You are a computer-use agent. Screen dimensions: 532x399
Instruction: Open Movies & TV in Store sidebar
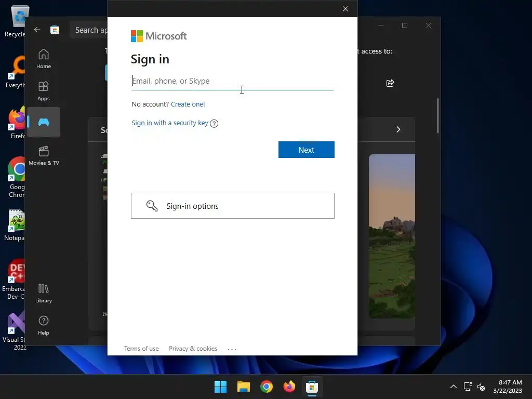tap(44, 155)
